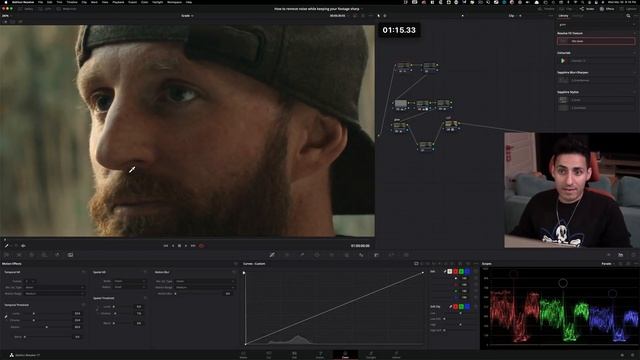Select the red Soft Clip channel button

pos(456,307)
